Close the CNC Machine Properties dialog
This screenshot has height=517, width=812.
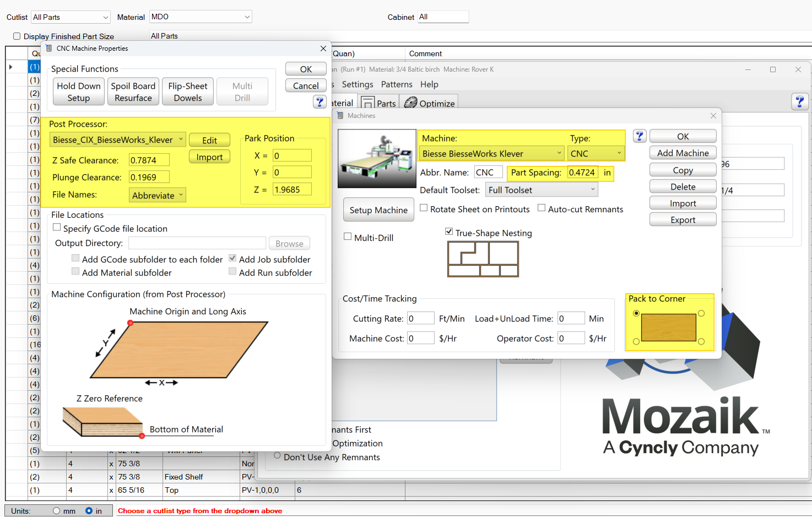point(323,49)
